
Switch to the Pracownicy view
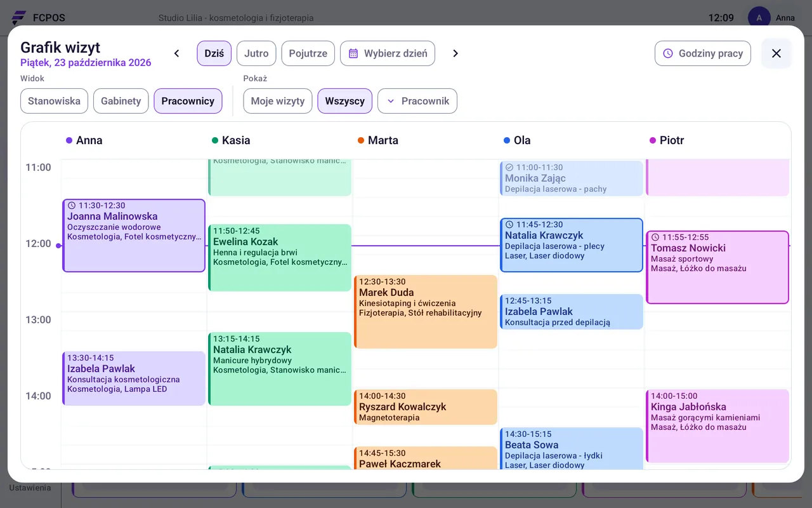tap(188, 101)
